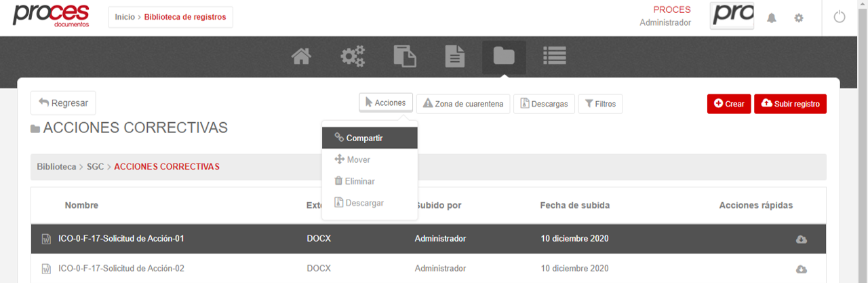The image size is (868, 283).
Task: Open the notifications bell icon
Action: 772,18
